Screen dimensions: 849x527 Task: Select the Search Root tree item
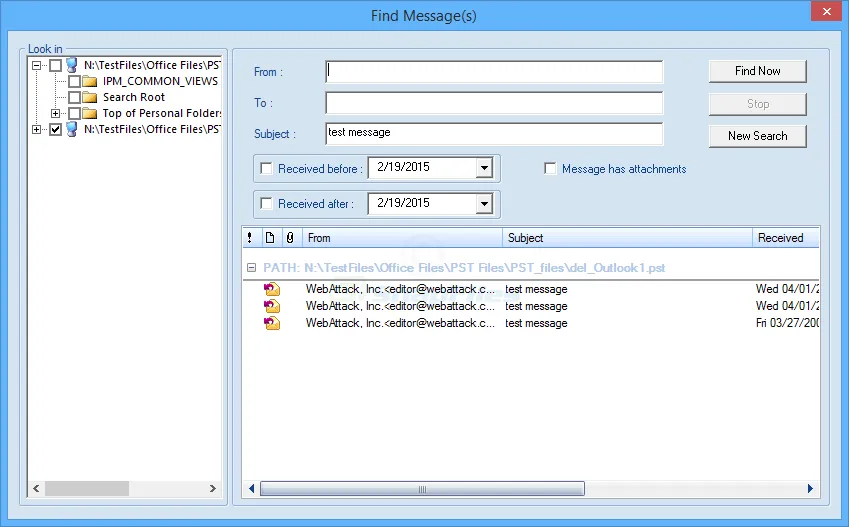(x=134, y=97)
